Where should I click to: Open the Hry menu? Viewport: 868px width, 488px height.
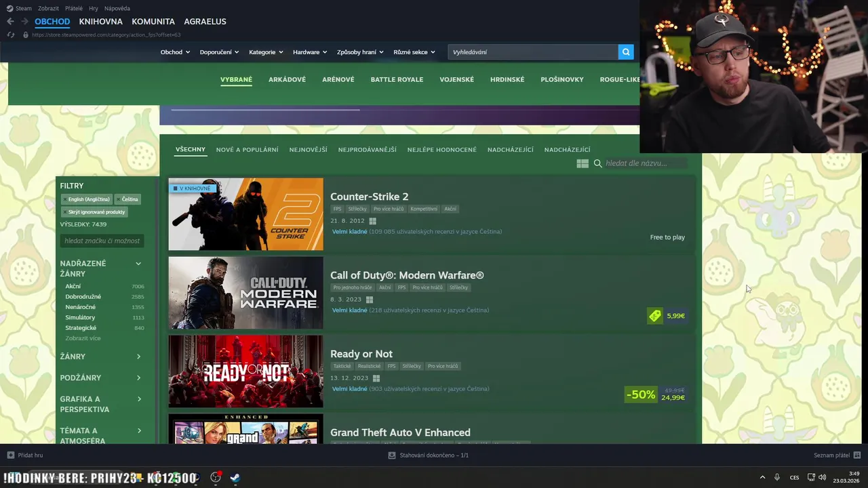(x=94, y=8)
